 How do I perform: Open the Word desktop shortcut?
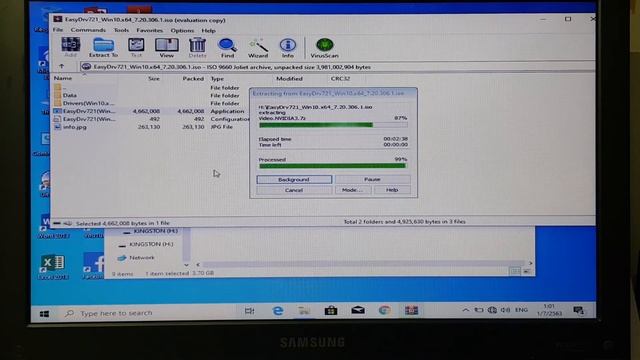[52, 227]
